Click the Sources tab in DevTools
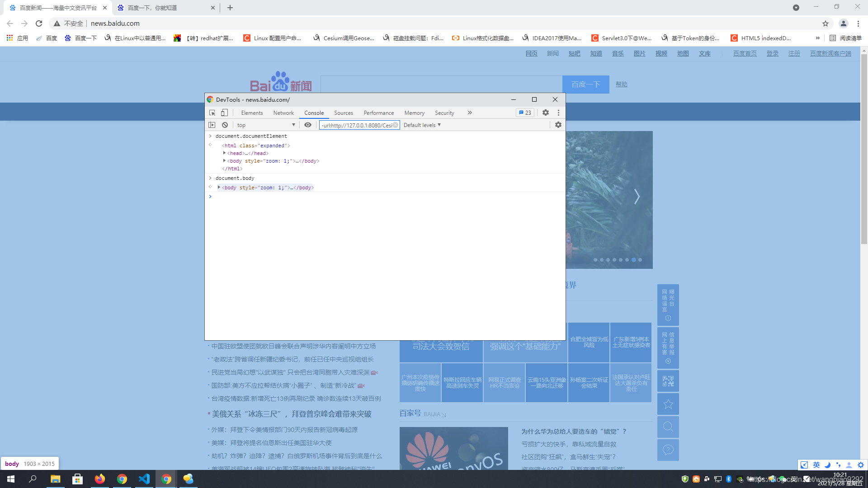Viewport: 868px width, 488px height. 344,113
